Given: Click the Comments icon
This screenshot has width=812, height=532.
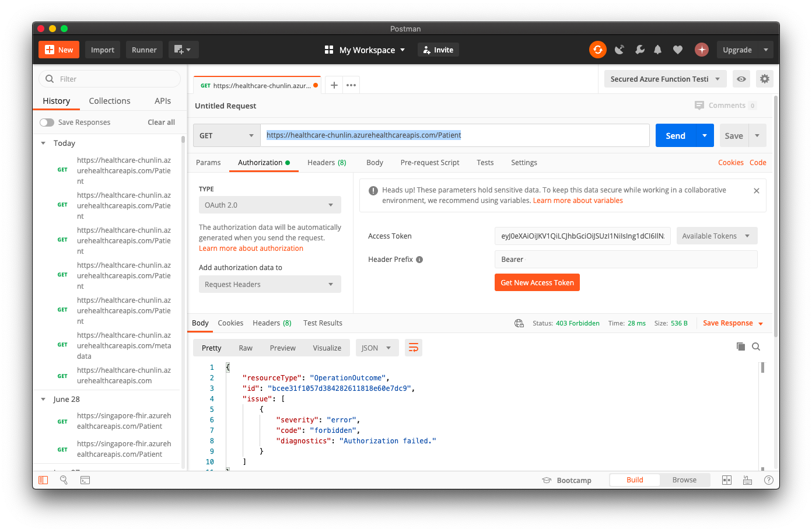Looking at the screenshot, I should click(699, 106).
